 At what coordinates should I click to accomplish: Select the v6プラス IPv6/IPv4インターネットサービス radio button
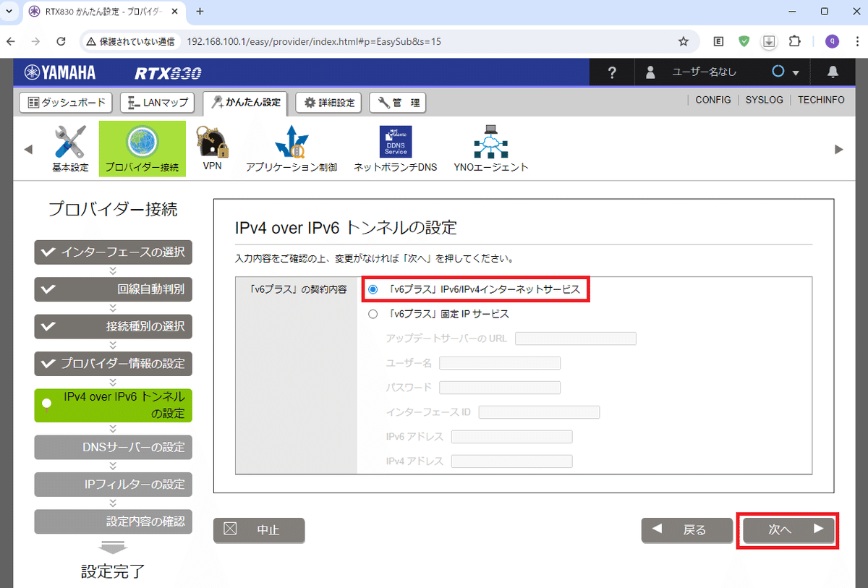(373, 289)
